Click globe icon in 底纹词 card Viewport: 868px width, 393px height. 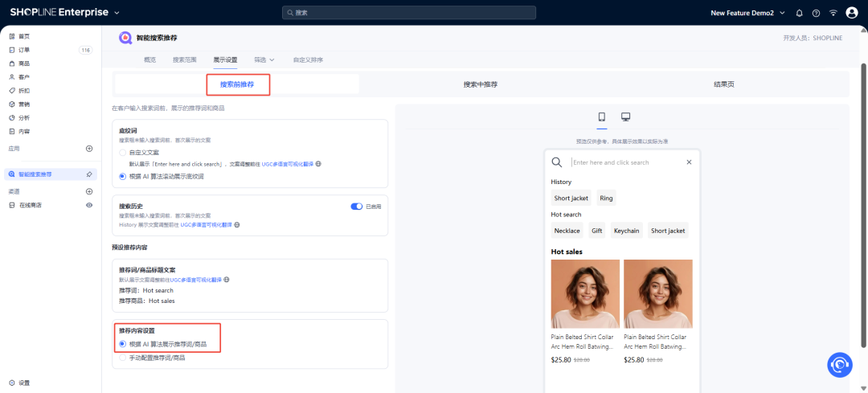[319, 164]
